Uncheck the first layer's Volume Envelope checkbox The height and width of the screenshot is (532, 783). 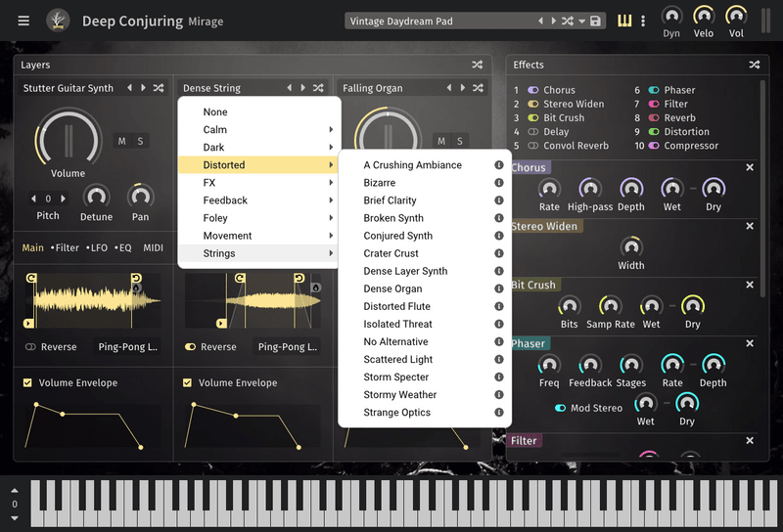[27, 383]
